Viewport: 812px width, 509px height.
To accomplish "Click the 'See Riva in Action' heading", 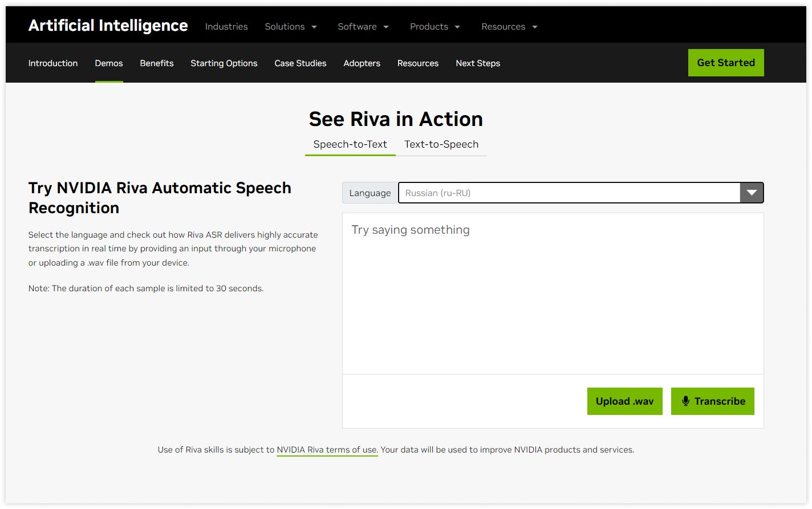I will pos(396,119).
